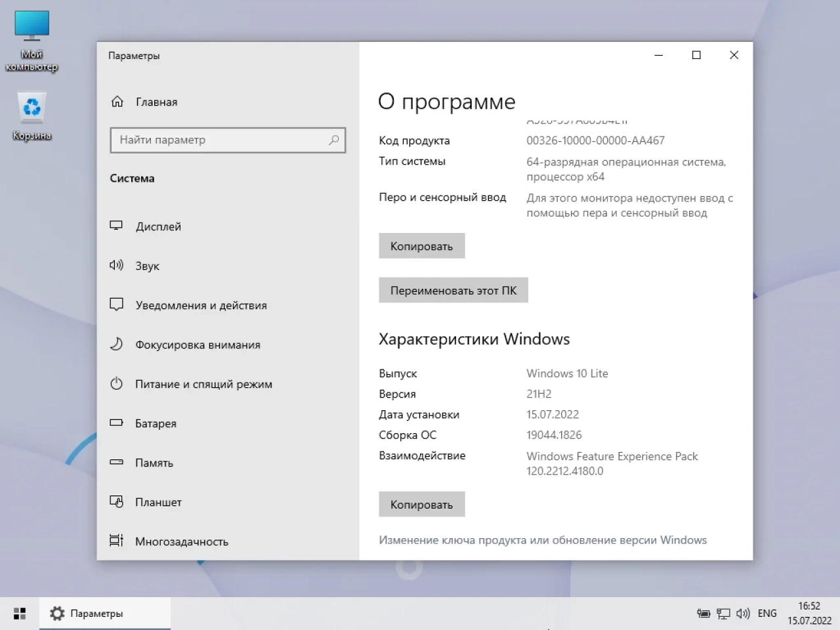The height and width of the screenshot is (630, 840).
Task: Select installation date 15.07.2022 value
Action: (x=553, y=415)
